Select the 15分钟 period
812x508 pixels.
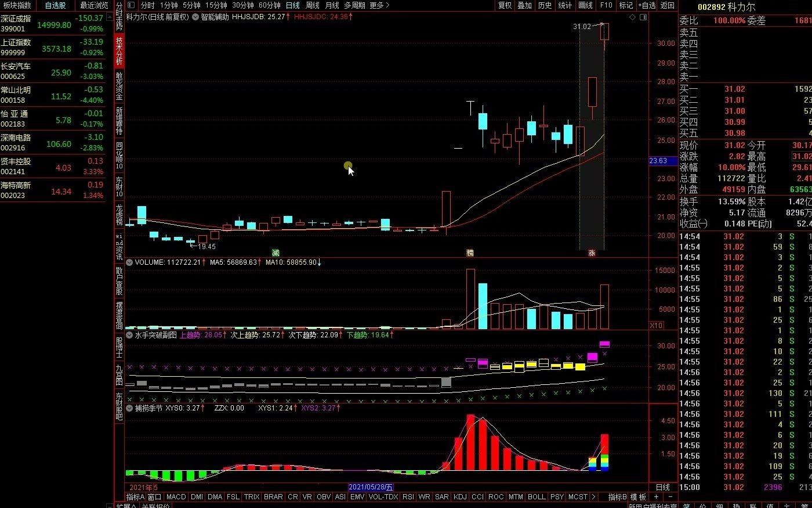[x=216, y=5]
